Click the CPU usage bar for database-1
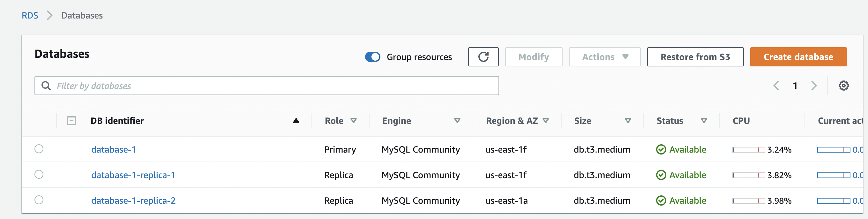The height and width of the screenshot is (219, 868). point(748,150)
